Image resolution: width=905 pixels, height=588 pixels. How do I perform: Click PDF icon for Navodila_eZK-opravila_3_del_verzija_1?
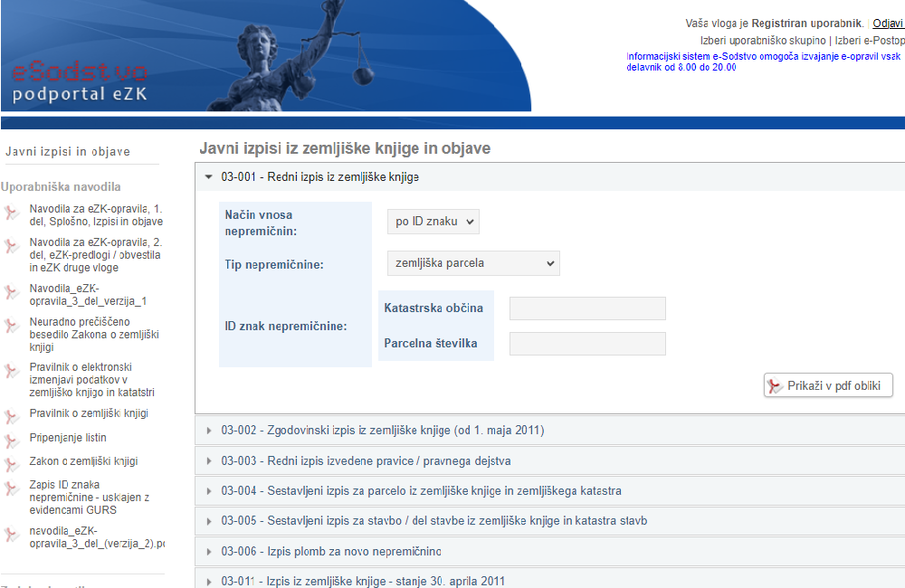pos(12,292)
